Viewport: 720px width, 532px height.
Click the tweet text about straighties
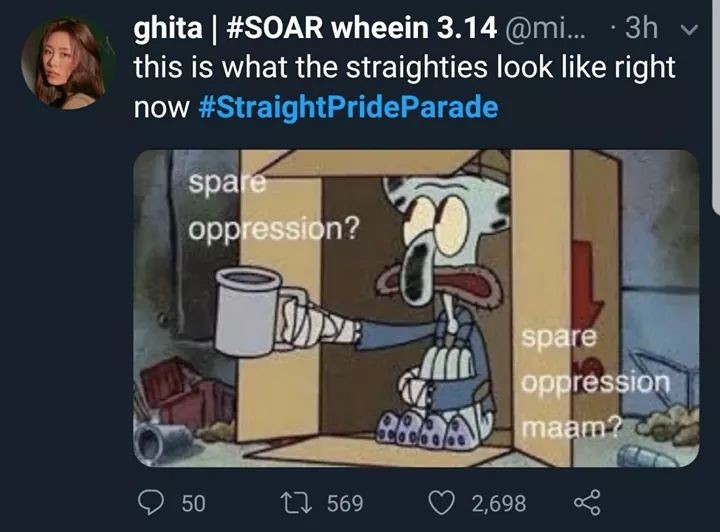point(404,87)
